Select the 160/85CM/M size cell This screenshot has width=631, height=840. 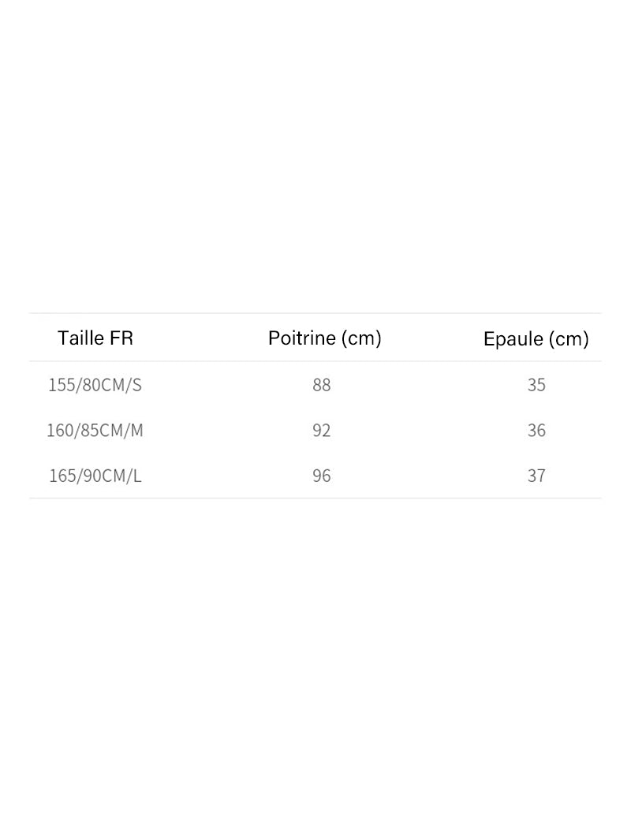pos(95,431)
